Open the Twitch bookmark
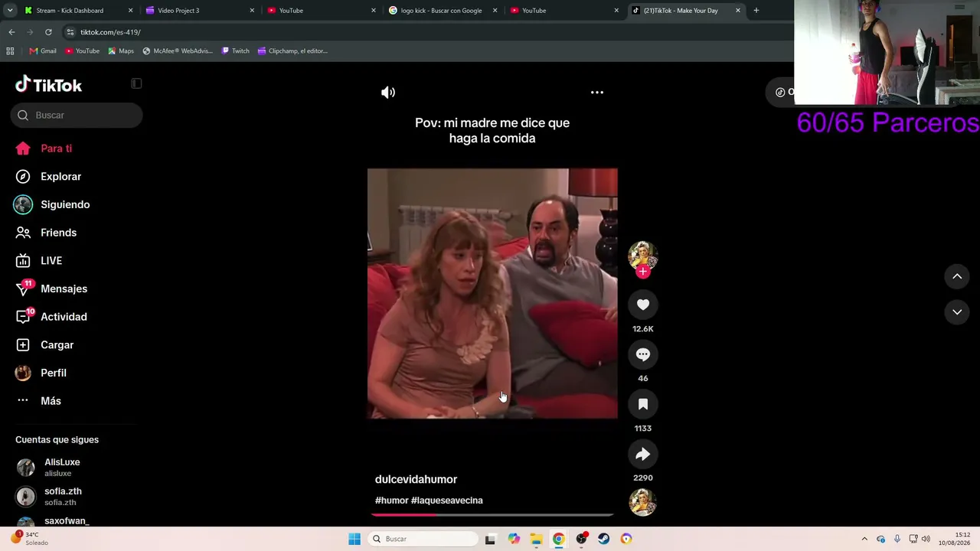The width and height of the screenshot is (980, 551). tap(236, 51)
